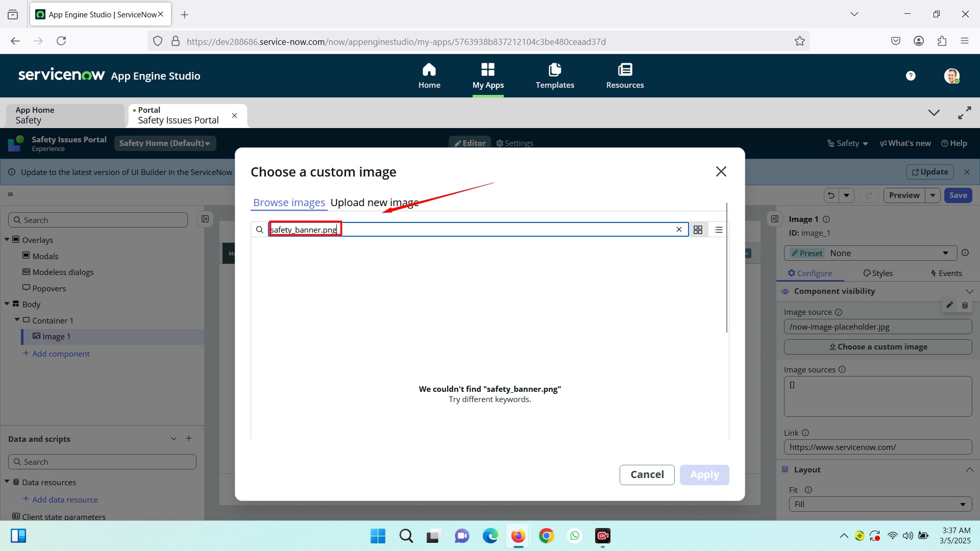
Task: Open the Resources section
Action: [625, 76]
